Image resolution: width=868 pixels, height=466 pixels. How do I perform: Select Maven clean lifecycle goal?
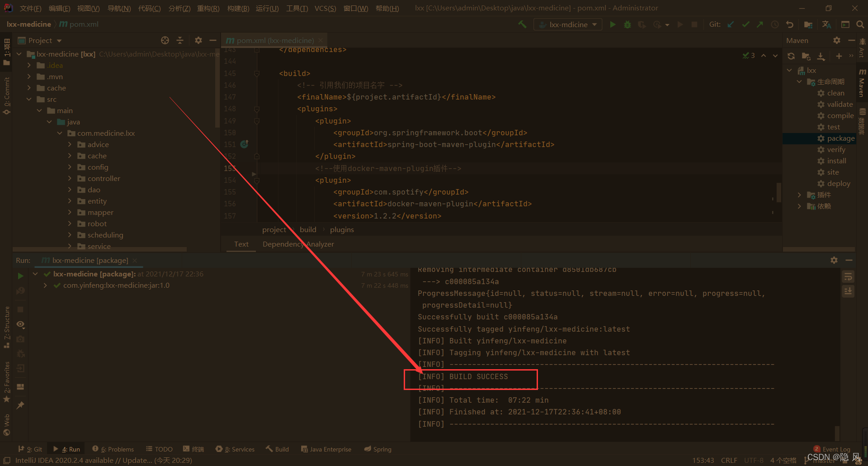pos(835,93)
